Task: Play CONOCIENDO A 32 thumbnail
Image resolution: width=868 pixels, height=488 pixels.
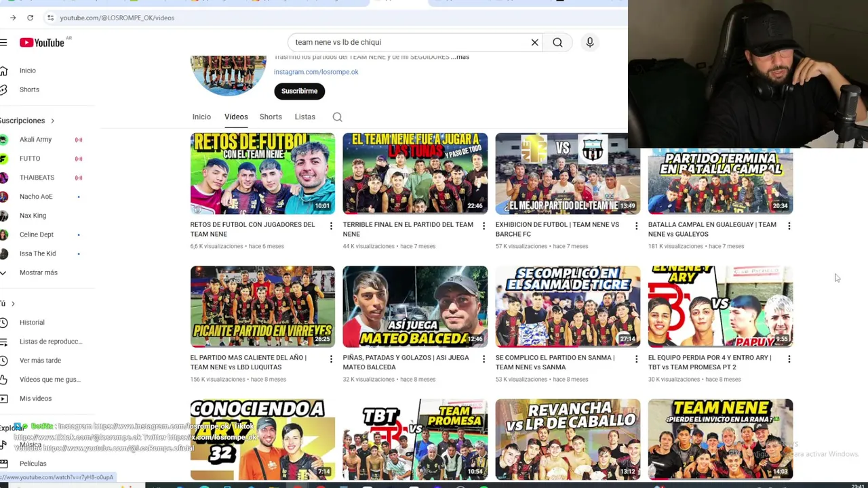Action: point(262,439)
